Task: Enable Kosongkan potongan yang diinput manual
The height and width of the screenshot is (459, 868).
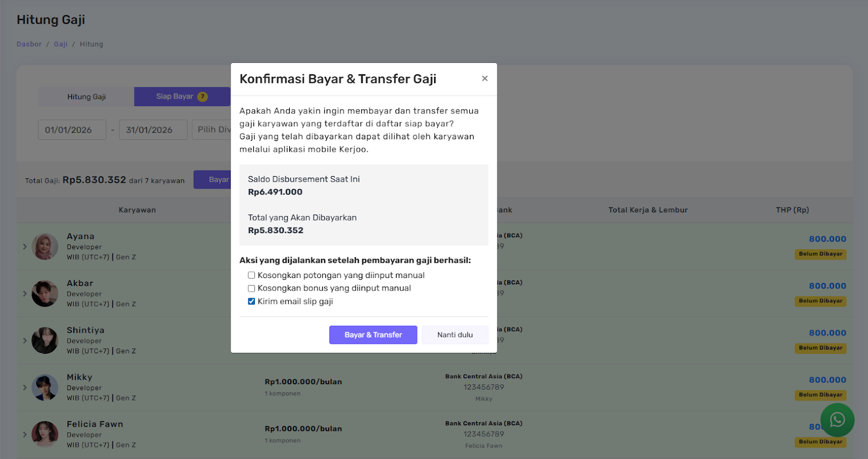Action: coord(252,275)
